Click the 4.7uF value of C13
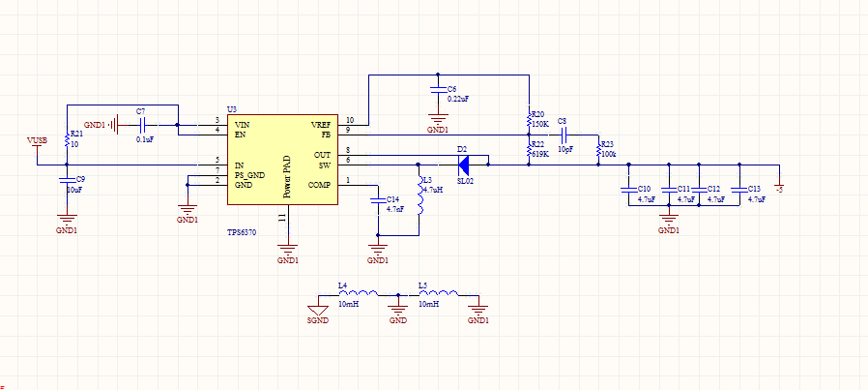Screen dimensions: 868x390 tap(757, 199)
